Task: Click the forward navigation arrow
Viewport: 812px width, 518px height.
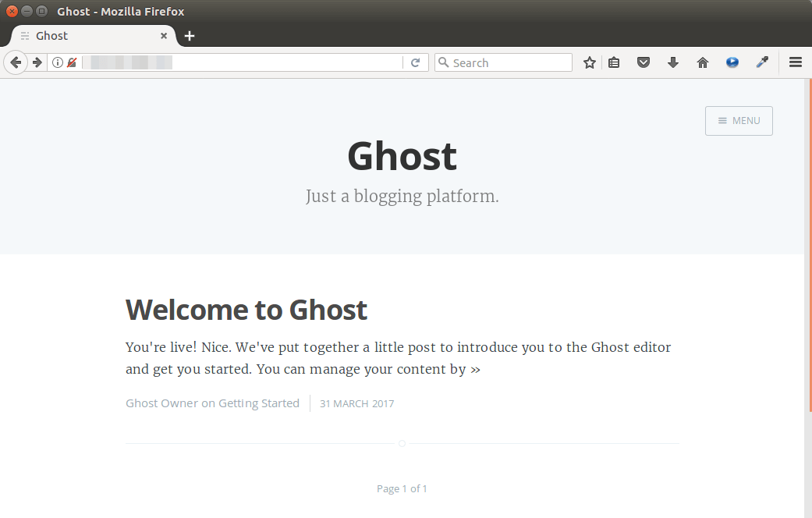Action: [37, 62]
